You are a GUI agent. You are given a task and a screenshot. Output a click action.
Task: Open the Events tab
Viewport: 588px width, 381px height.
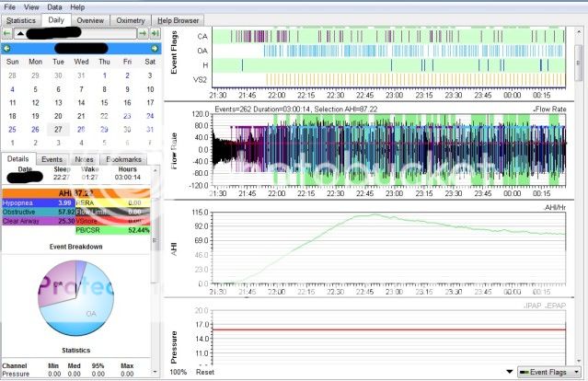coord(52,159)
